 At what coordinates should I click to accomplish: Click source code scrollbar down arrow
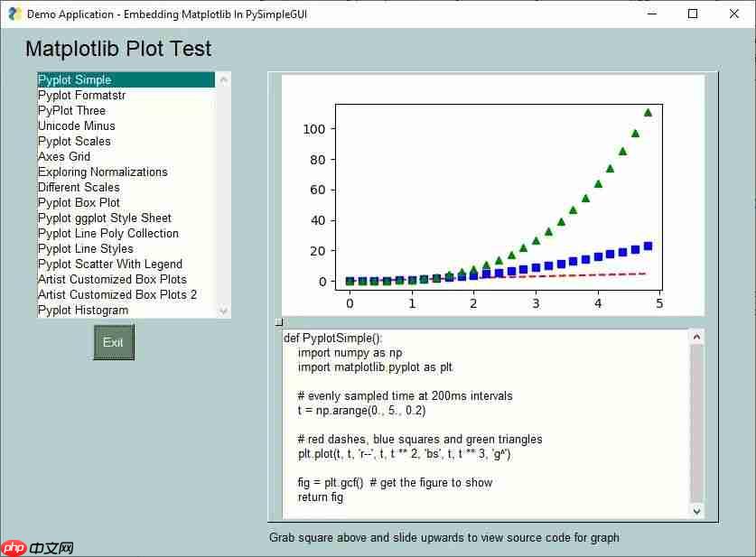click(x=696, y=511)
